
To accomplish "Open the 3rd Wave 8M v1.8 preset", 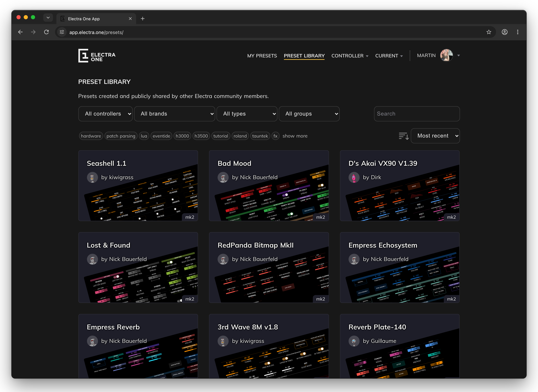I will pos(269,346).
